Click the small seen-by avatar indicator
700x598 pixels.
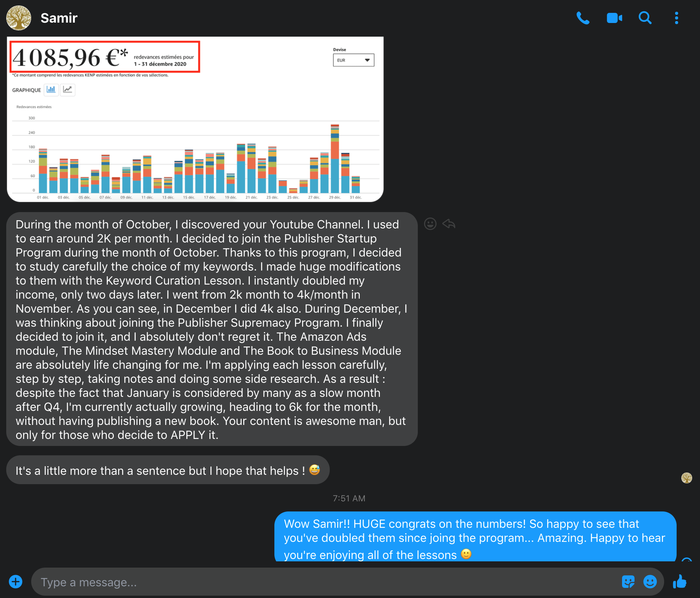coord(687,478)
